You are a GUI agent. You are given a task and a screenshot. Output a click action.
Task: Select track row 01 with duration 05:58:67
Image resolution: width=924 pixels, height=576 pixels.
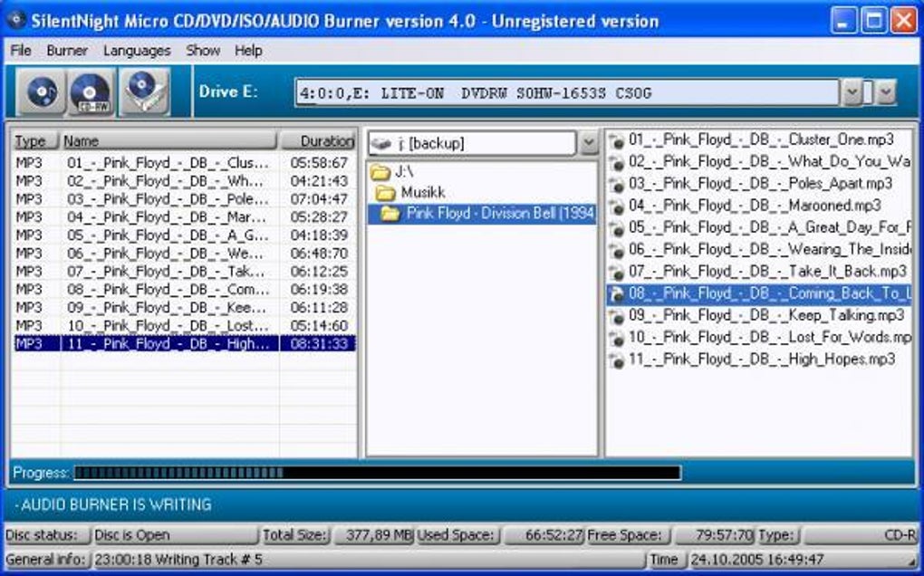coord(185,162)
